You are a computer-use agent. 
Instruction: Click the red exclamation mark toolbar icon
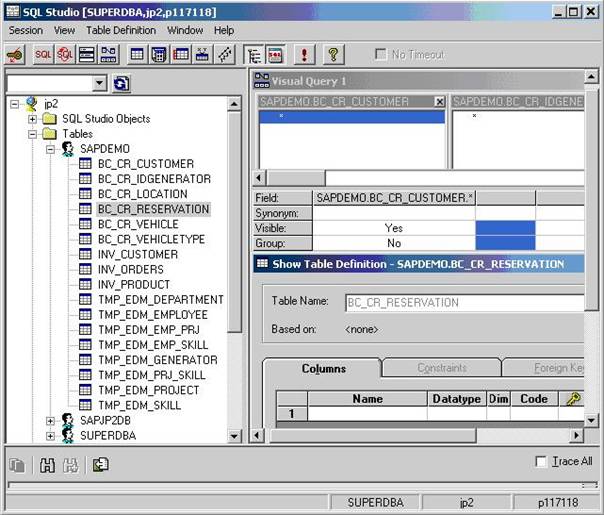(304, 54)
